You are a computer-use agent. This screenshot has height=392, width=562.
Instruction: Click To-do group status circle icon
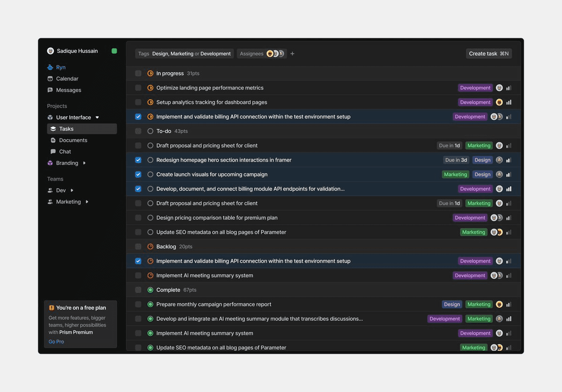pos(150,131)
